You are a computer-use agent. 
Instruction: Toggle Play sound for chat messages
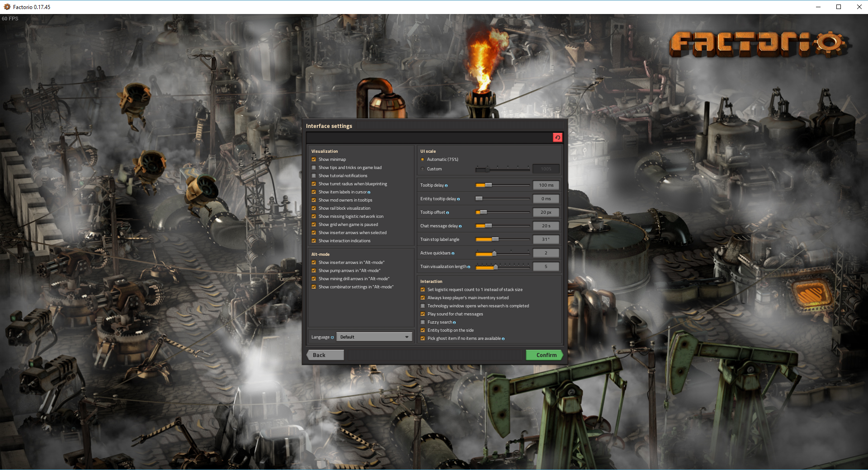pos(423,314)
